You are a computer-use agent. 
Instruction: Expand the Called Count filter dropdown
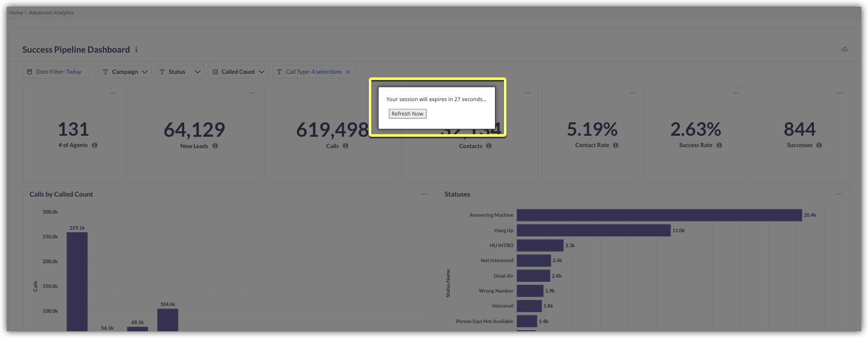point(239,72)
